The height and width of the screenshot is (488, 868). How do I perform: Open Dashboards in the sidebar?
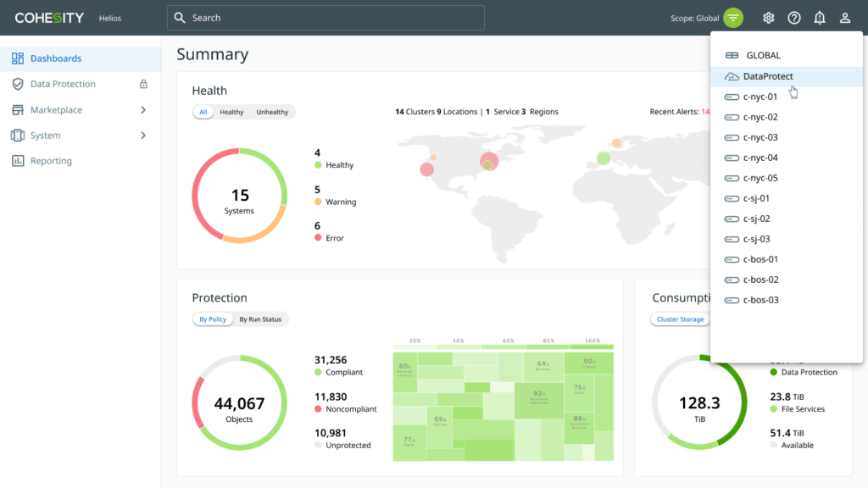56,58
